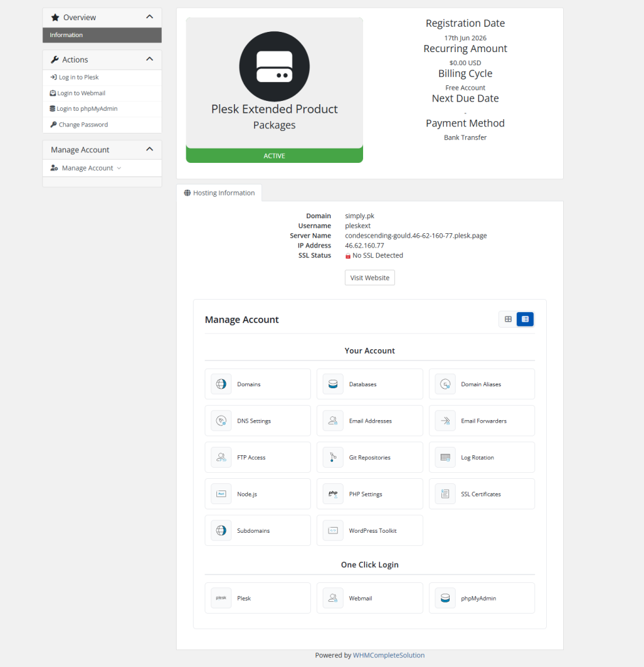Click the Manage Account user icon in sidebar
The width and height of the screenshot is (644, 667).
tap(54, 168)
